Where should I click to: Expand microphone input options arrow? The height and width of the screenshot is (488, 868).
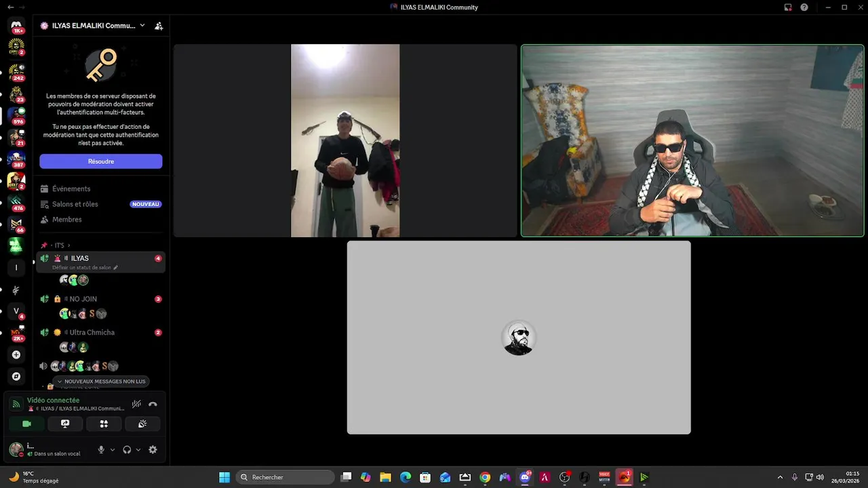[113, 449]
